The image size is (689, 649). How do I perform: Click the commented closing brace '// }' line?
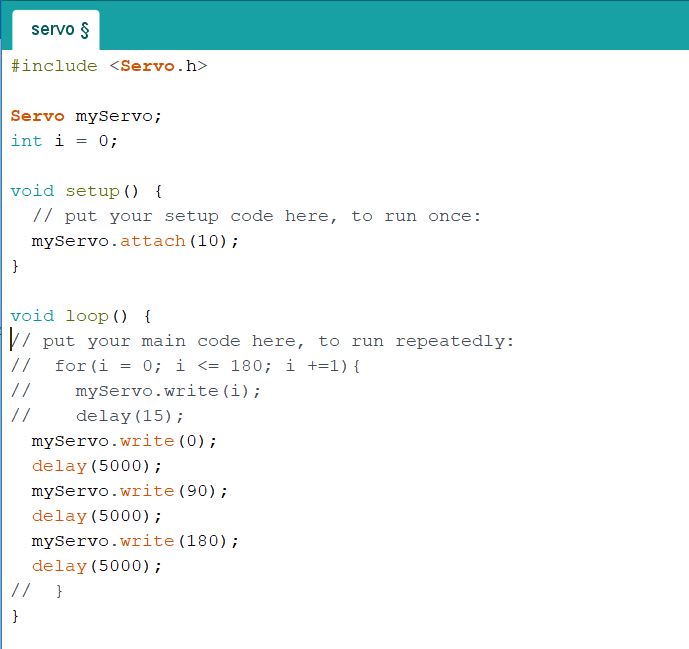(x=37, y=591)
